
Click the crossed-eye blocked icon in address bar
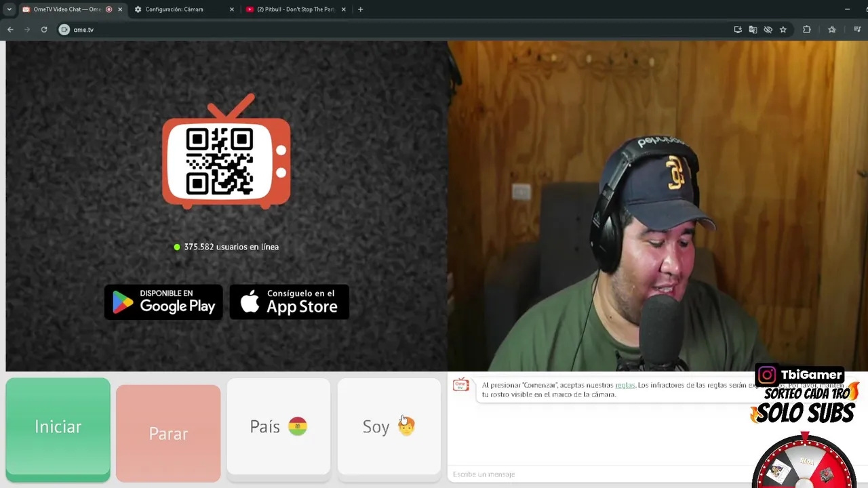[x=768, y=30]
